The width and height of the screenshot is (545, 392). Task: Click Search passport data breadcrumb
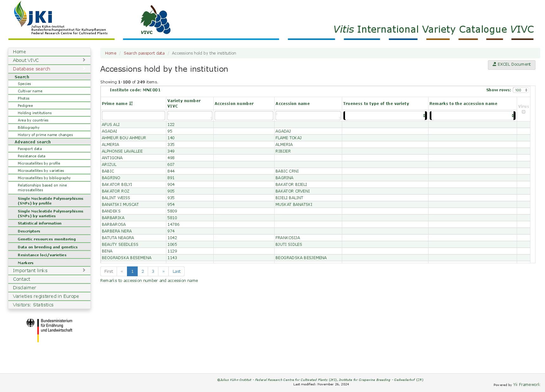point(144,53)
